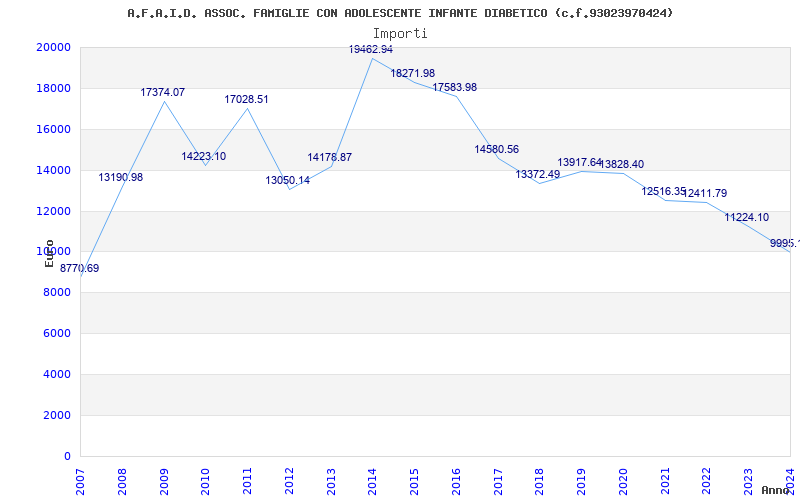The image size is (800, 500).
Task: Click the chart title A.F.A.I.D. ASSOC. FAMIGLIE
Action: pos(400,13)
